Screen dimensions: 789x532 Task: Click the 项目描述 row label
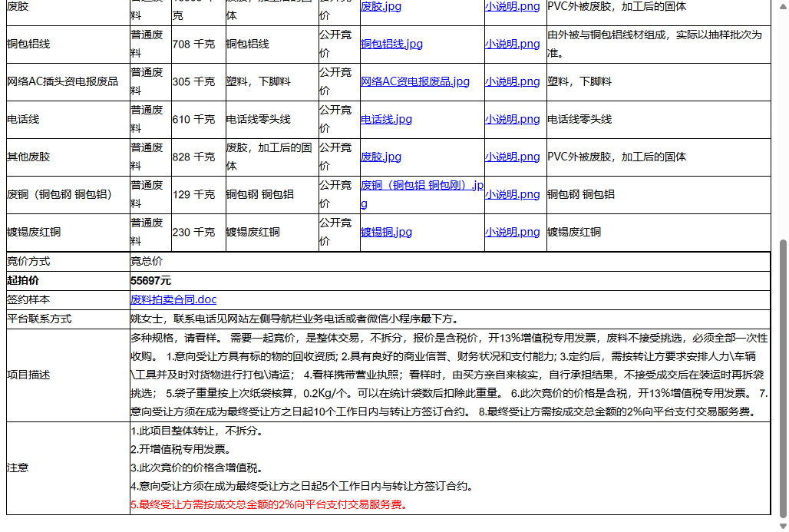28,375
